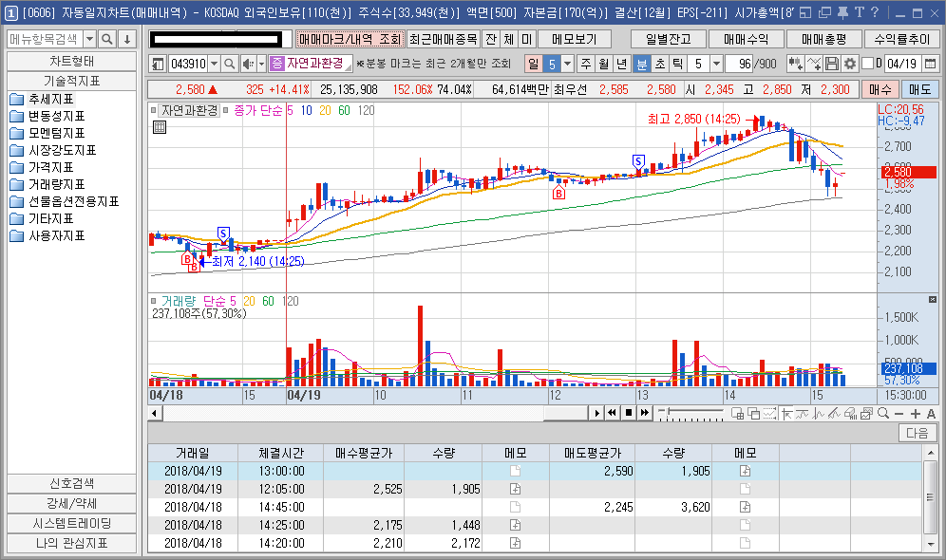Open the 나의 관심지표 section tab
946x560 pixels.
(72, 543)
